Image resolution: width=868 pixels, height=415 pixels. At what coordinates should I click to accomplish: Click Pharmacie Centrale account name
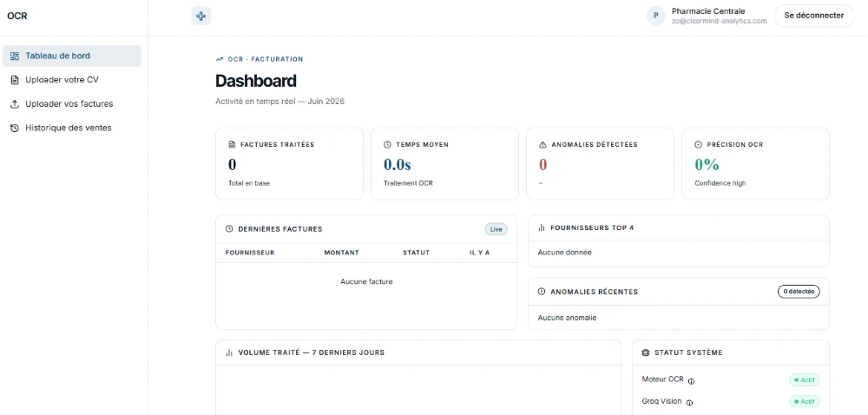708,11
